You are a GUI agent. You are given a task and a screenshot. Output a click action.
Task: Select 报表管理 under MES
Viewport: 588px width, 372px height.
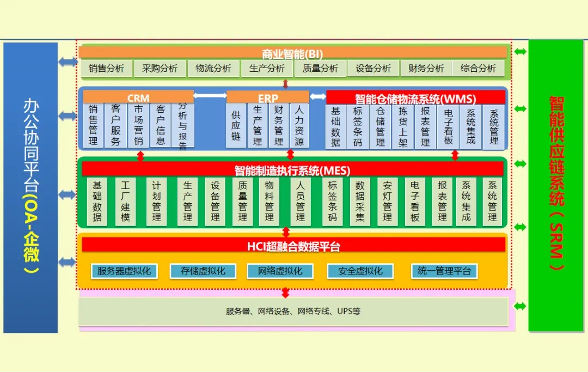coord(442,202)
